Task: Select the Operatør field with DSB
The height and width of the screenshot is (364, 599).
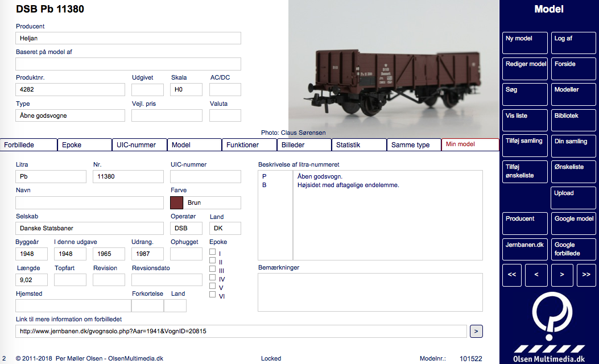Action: point(186,228)
